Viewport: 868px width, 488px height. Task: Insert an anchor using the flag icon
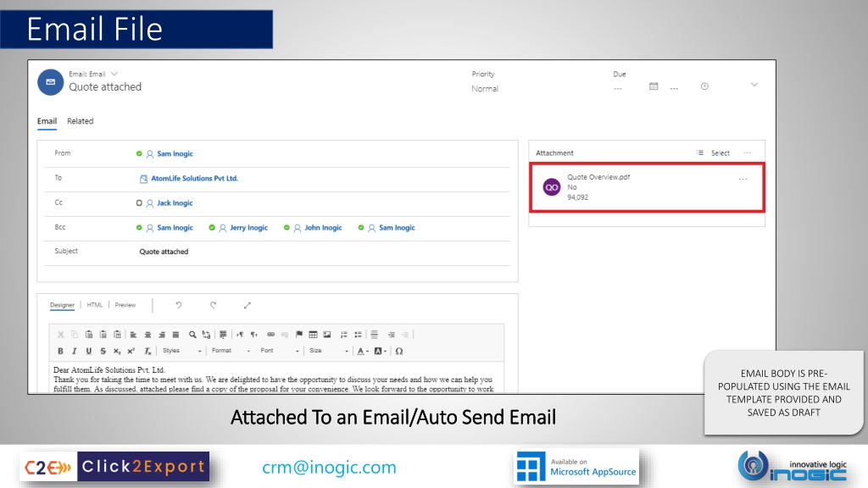pyautogui.click(x=299, y=334)
